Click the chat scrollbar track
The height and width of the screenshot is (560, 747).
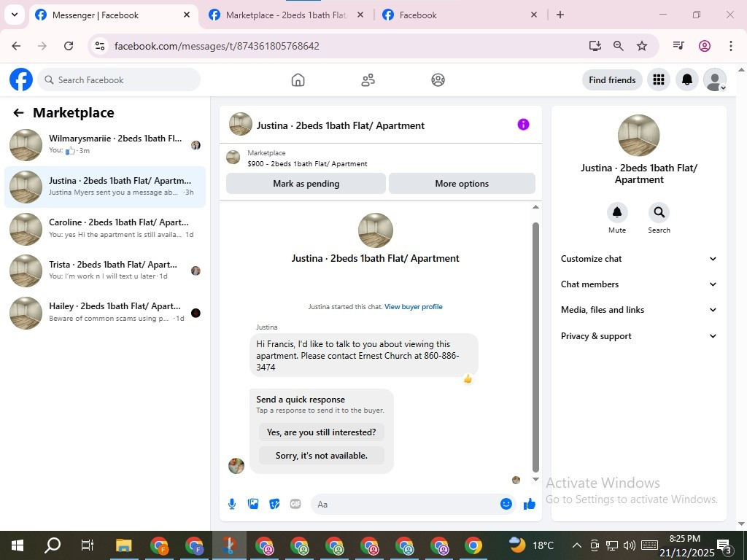535,343
